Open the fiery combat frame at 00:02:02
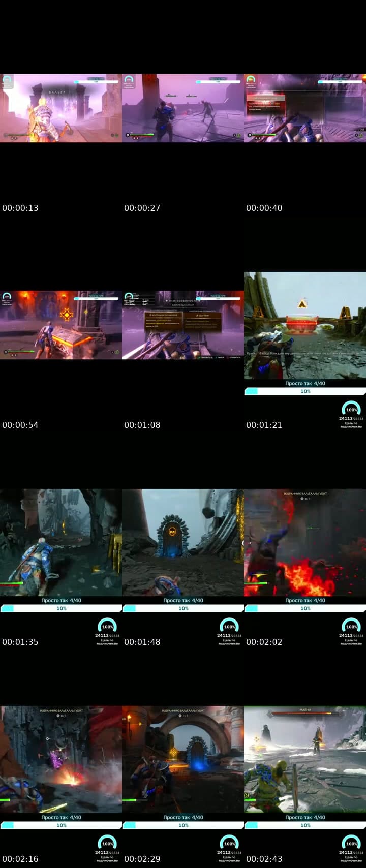Image resolution: width=366 pixels, height=868 pixels. pyautogui.click(x=305, y=542)
